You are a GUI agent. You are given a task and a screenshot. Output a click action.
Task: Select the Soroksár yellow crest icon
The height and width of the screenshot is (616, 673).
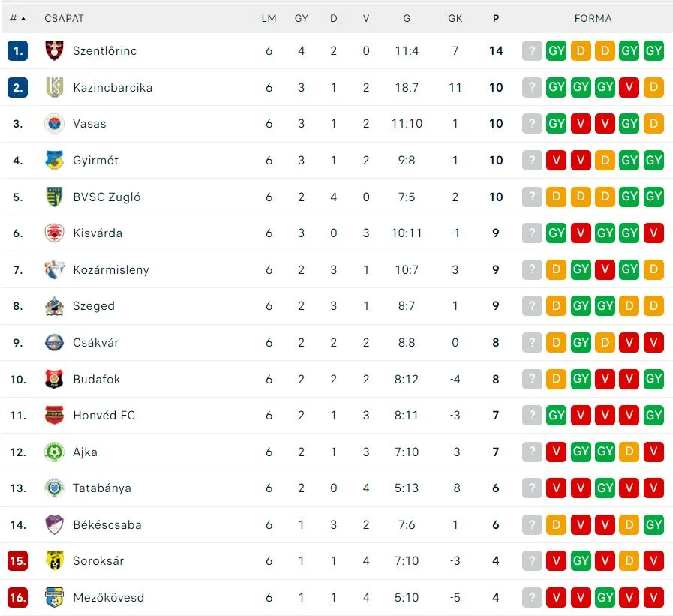click(54, 560)
